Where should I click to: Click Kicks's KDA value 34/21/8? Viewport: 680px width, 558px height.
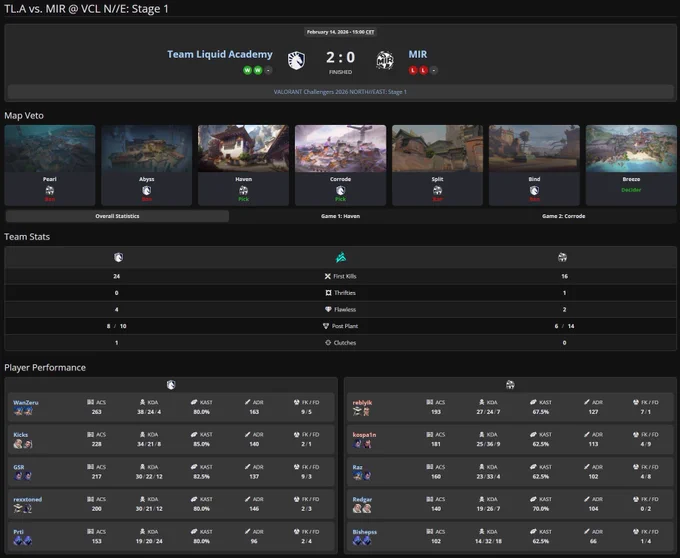pos(149,444)
